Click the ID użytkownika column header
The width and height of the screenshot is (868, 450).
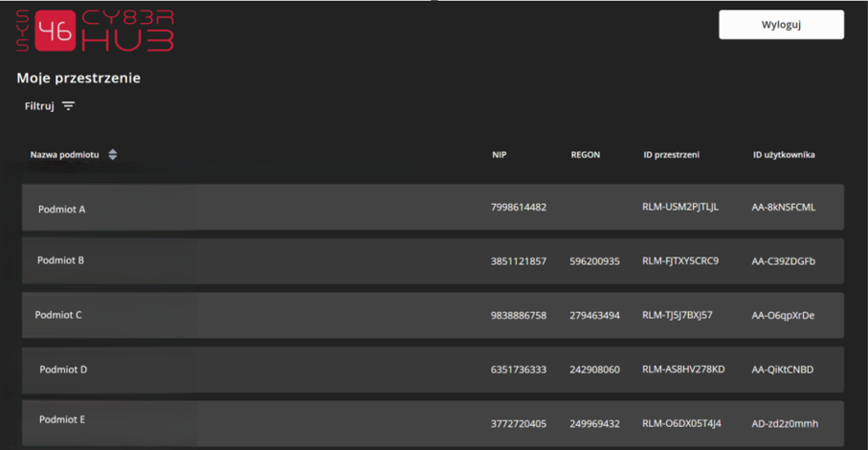click(x=784, y=154)
